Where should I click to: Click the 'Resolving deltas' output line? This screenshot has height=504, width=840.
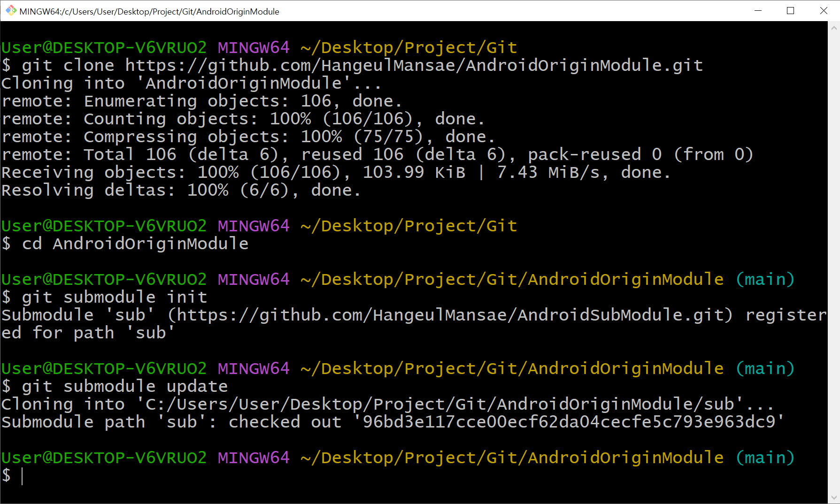coord(181,190)
